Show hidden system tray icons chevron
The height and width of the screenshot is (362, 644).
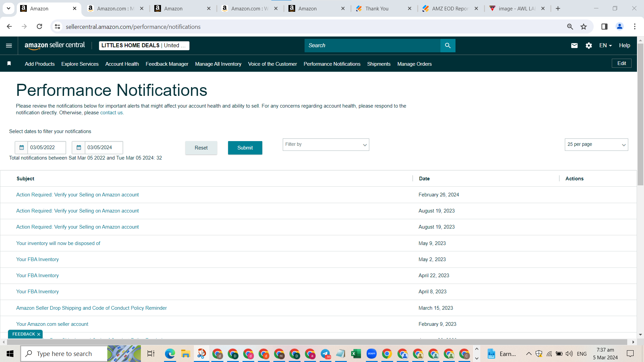(529, 354)
